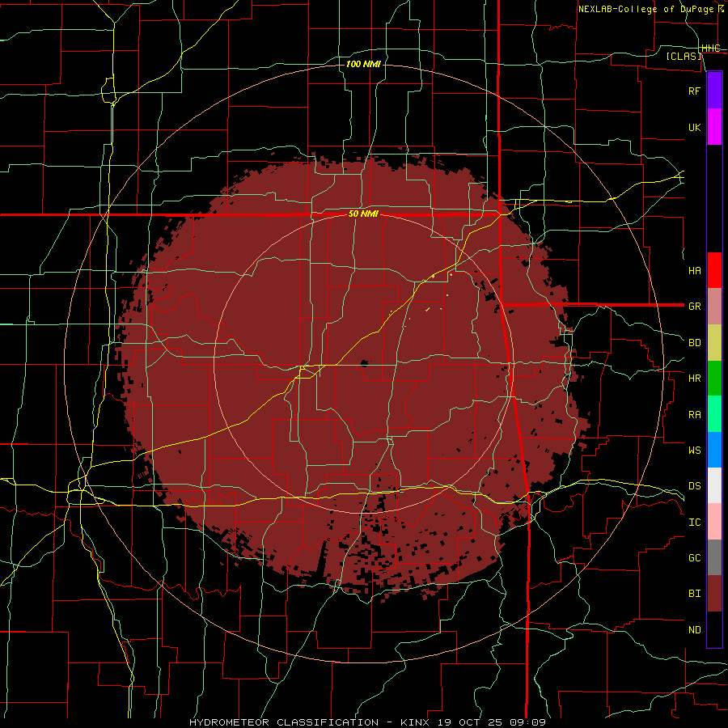The image size is (728, 728).
Task: Click the magenta UK legend color swatch
Action: click(x=714, y=127)
